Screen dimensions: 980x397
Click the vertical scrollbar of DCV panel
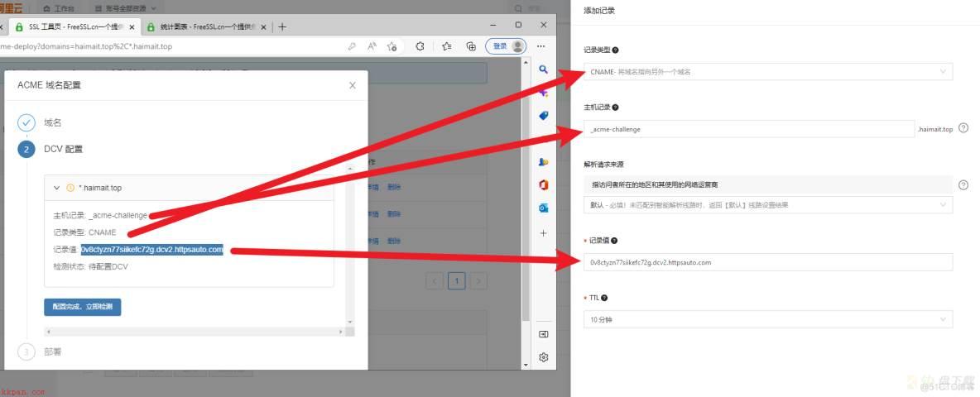pos(350,246)
